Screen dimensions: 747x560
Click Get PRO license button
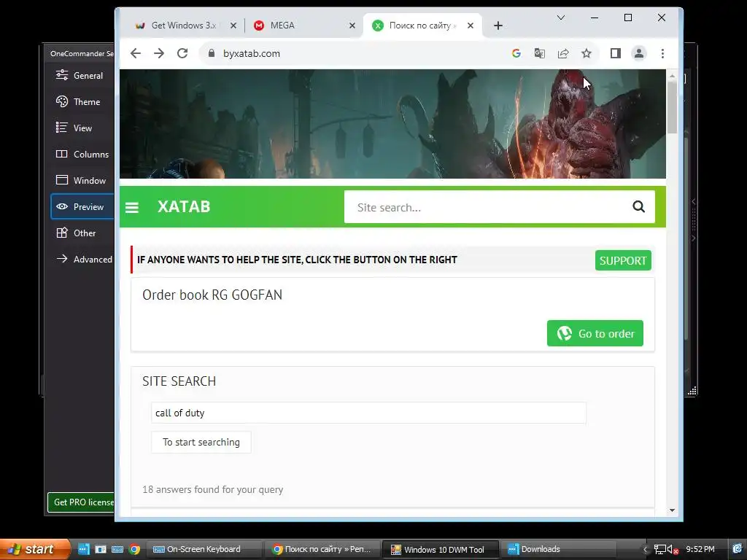coord(81,502)
